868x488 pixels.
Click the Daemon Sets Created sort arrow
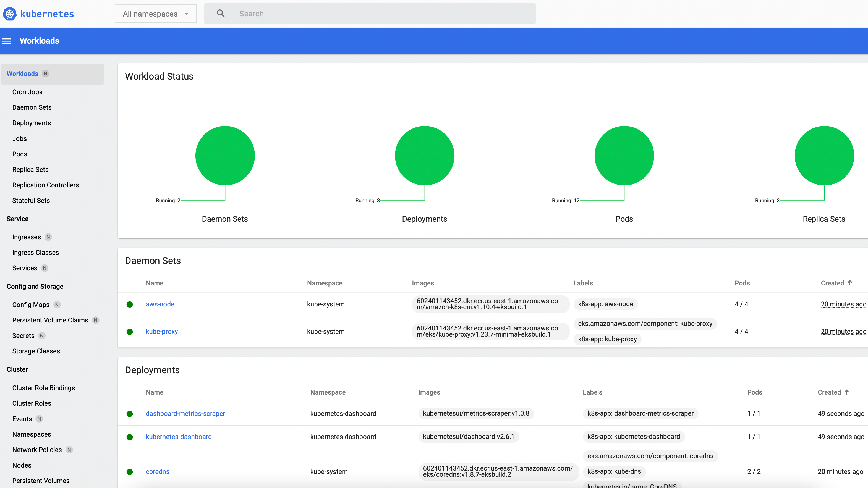click(850, 283)
